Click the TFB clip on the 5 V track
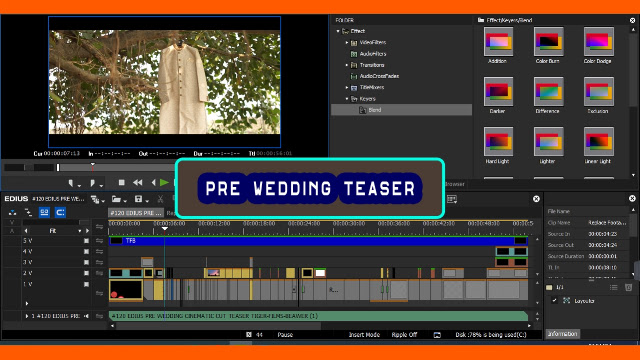 tap(318, 241)
